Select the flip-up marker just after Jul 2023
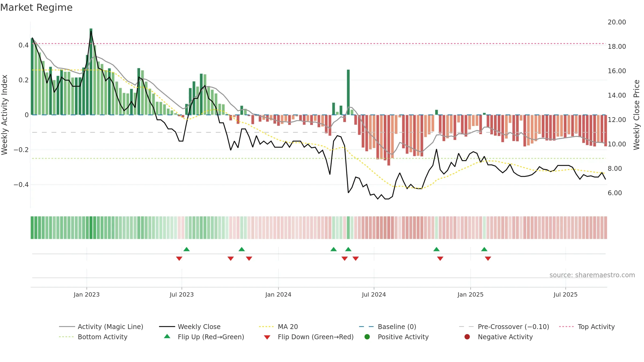 (186, 249)
